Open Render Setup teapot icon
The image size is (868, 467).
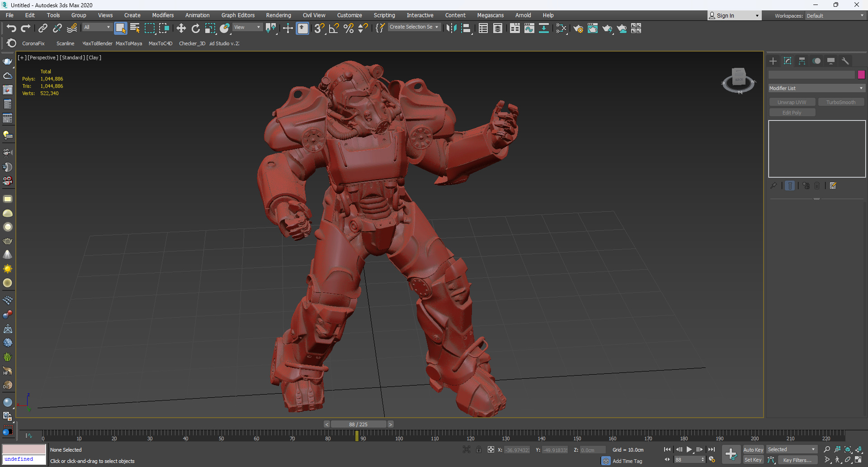(578, 29)
